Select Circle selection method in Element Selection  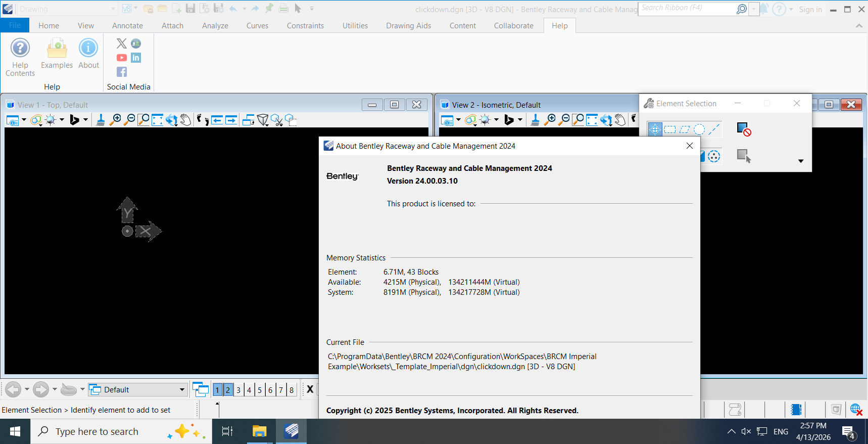(699, 129)
